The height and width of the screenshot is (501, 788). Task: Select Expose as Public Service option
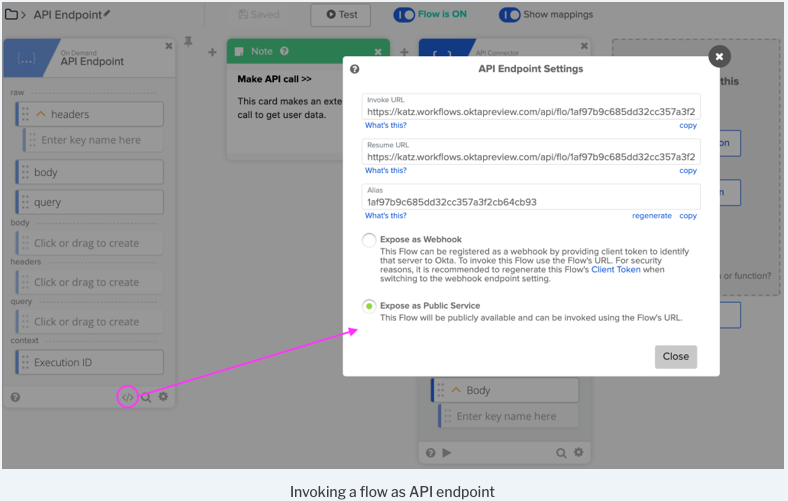[x=370, y=306]
